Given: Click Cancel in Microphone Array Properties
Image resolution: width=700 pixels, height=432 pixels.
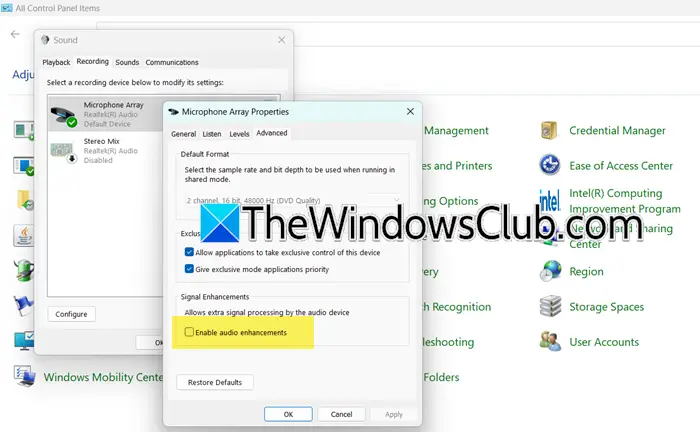Looking at the screenshot, I should [x=342, y=414].
